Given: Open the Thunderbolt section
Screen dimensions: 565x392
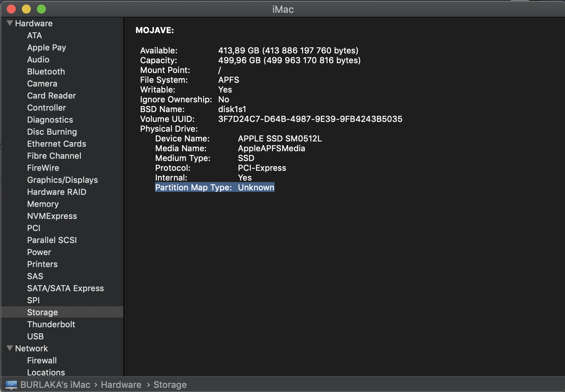Looking at the screenshot, I should click(51, 324).
